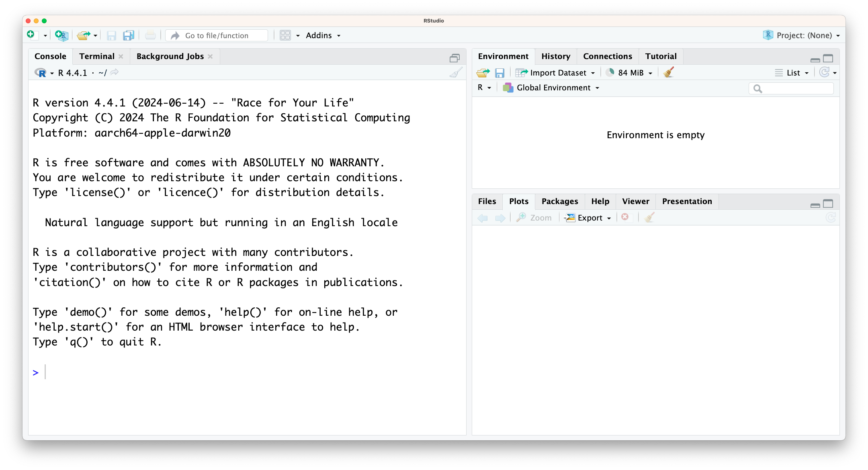Expand the recent files dropdown arrow
This screenshot has width=868, height=470.
tap(96, 36)
